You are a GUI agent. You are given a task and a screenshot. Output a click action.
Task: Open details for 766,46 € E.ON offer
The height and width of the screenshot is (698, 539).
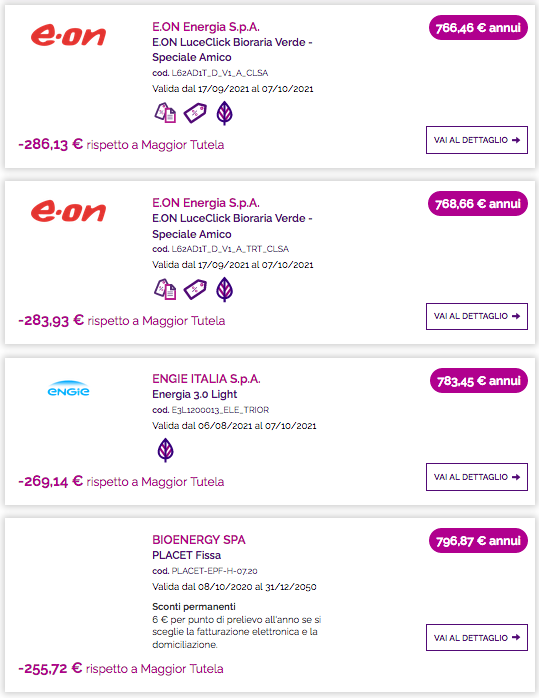pyautogui.click(x=477, y=140)
